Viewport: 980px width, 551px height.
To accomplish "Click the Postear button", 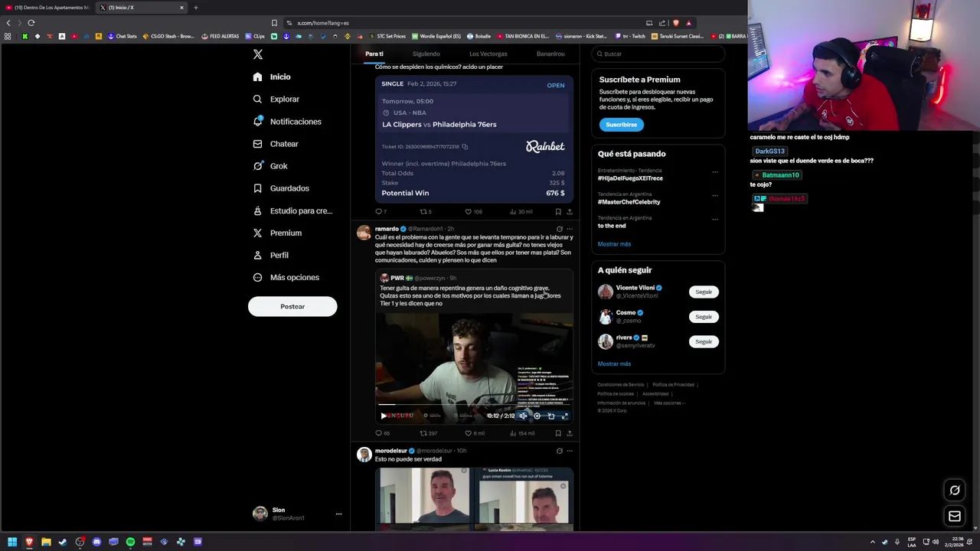I will point(292,306).
